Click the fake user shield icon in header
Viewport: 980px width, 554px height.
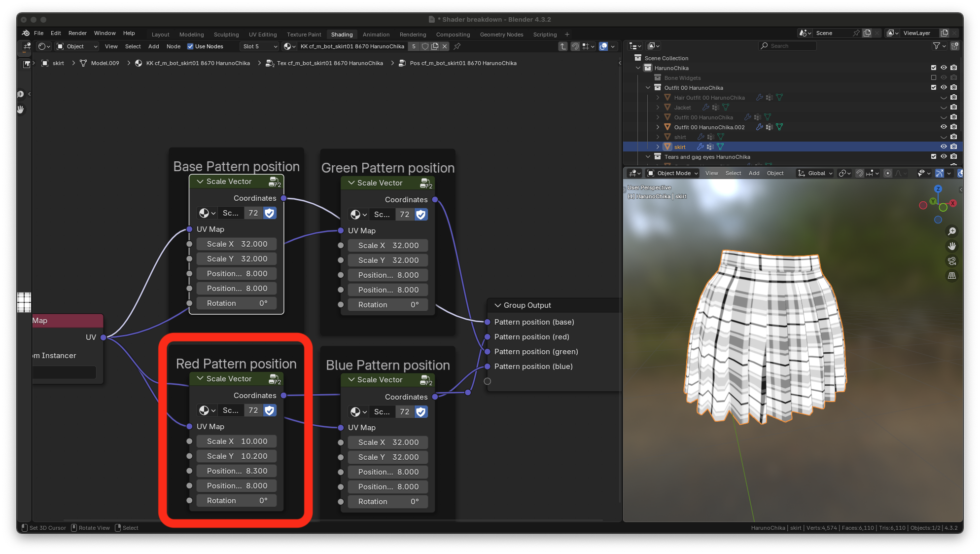coord(425,46)
